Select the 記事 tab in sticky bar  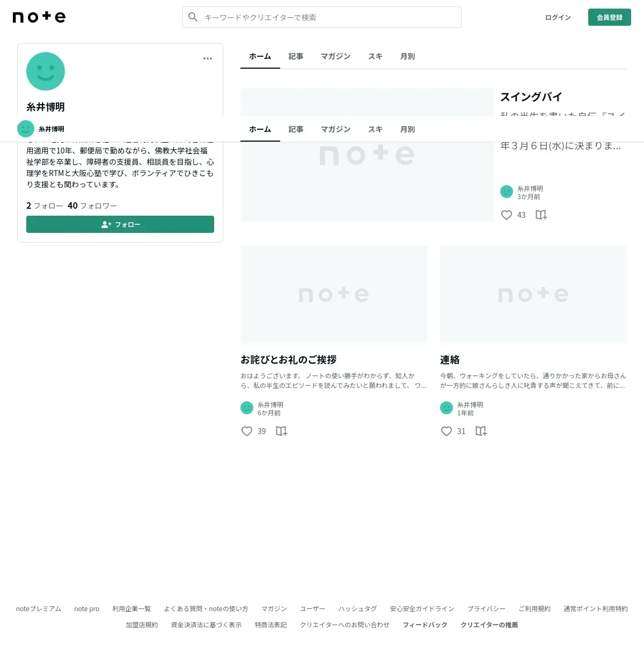pyautogui.click(x=296, y=129)
